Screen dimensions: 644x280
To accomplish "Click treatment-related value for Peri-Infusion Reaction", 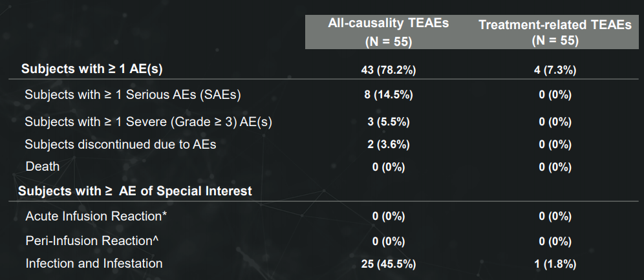I will pyautogui.click(x=555, y=241).
